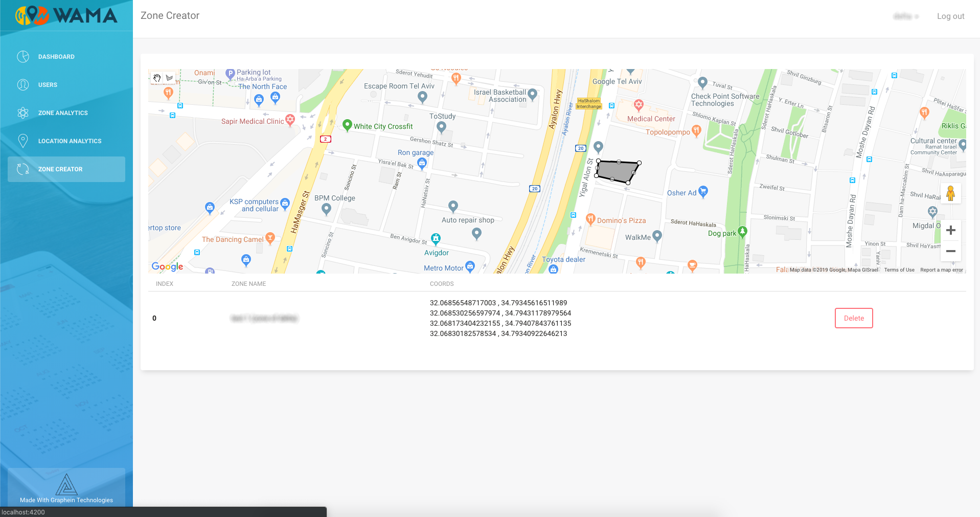
Task: Click the Osher Ad shopping marker
Action: pos(703,191)
